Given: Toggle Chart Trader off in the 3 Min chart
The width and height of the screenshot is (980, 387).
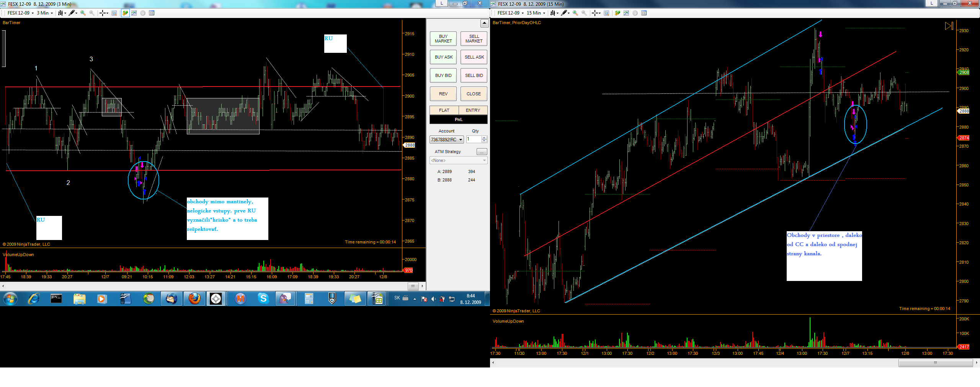Looking at the screenshot, I should [125, 13].
